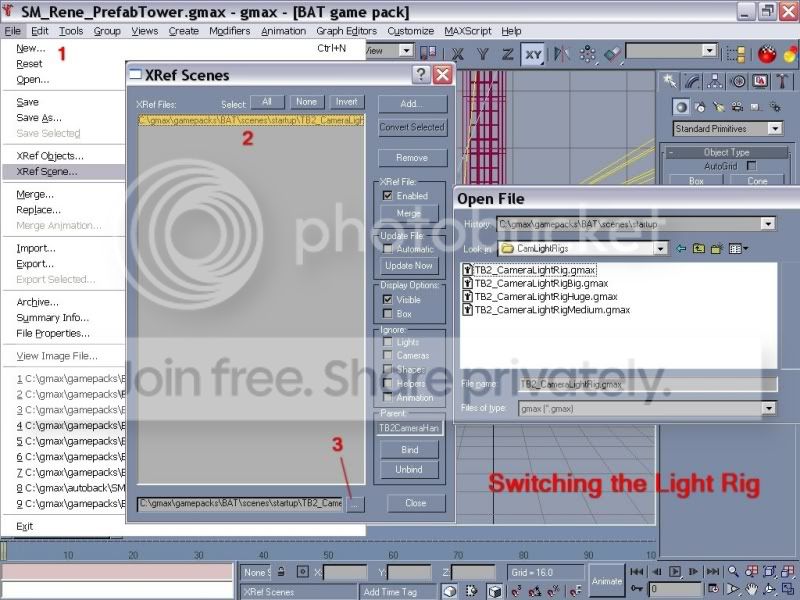
Task: Toggle the Visible display option
Action: [x=388, y=299]
